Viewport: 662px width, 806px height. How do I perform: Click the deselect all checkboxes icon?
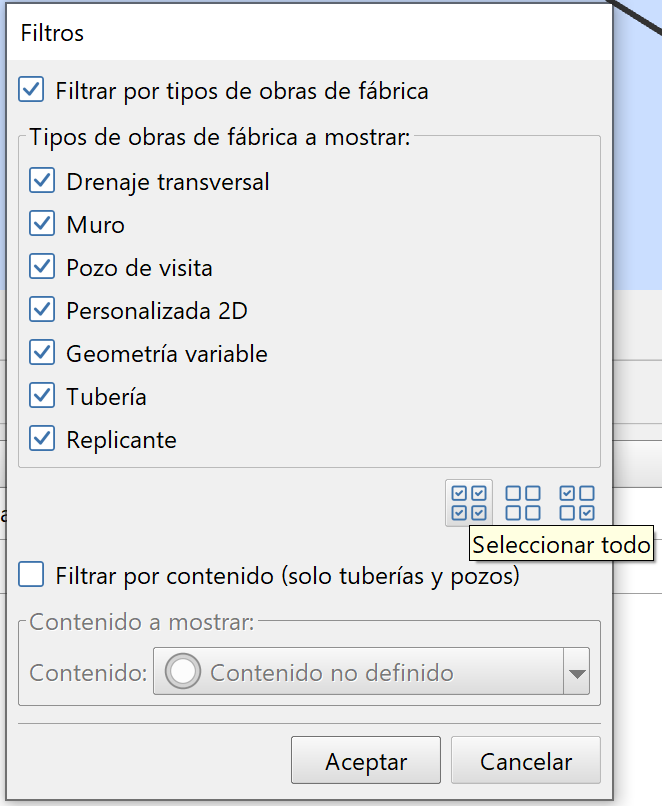click(x=522, y=502)
